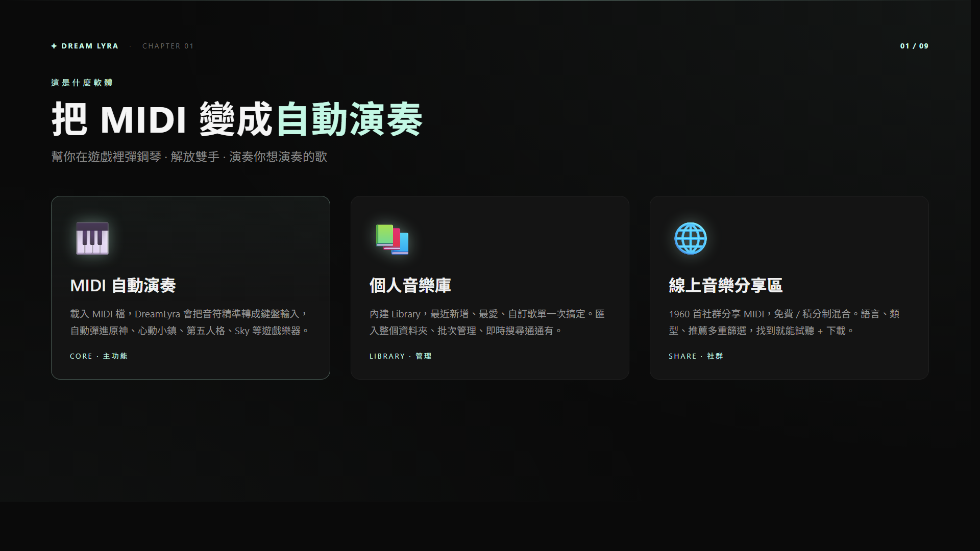The height and width of the screenshot is (551, 980).
Task: Click the 01 / 09 slide counter
Action: 914,46
